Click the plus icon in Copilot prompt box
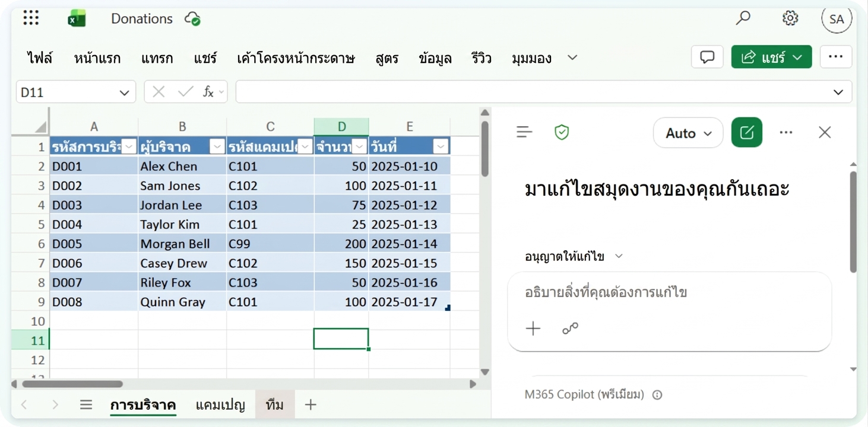The image size is (868, 427). tap(533, 328)
